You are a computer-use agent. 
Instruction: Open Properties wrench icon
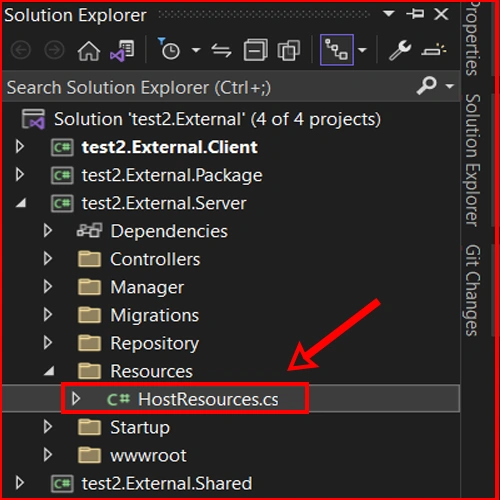pos(400,50)
